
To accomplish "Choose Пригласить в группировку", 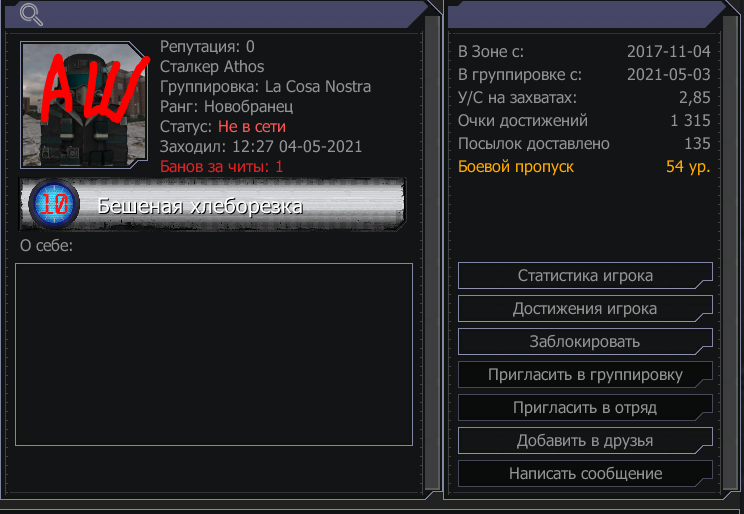I will tap(585, 374).
